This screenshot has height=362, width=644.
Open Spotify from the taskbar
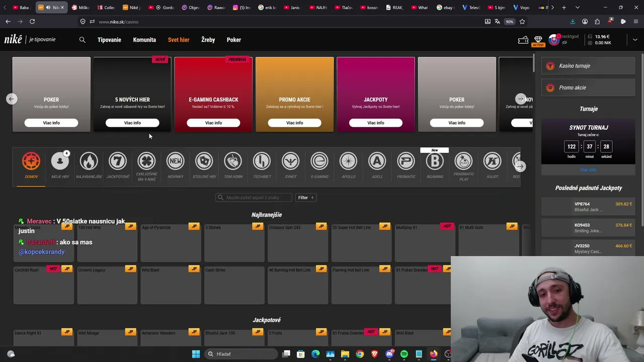(x=404, y=354)
